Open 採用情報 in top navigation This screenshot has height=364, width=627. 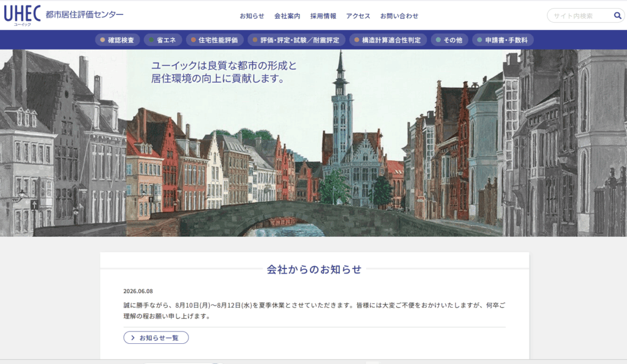pos(323,16)
